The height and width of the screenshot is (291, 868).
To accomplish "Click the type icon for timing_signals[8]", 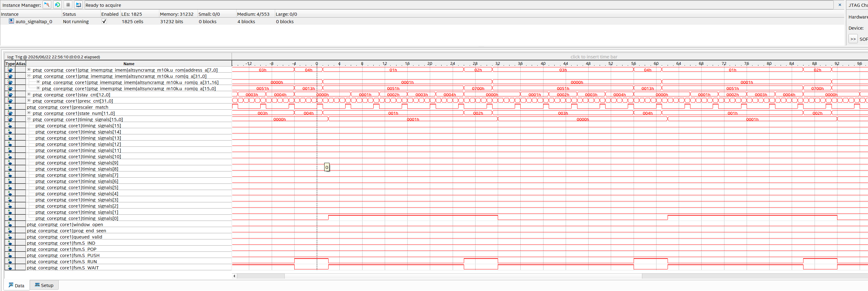I will 10,169.
